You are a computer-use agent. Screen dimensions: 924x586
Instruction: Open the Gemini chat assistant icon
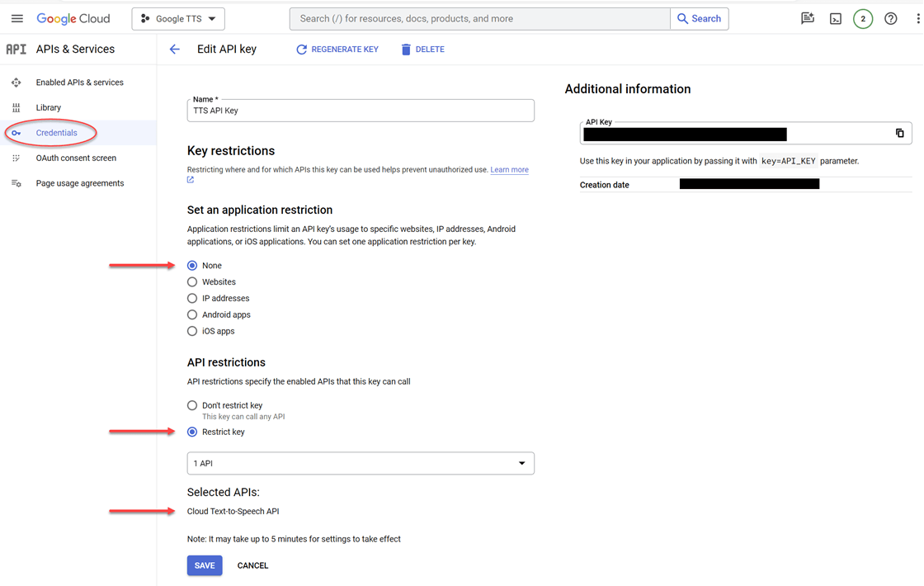[x=808, y=18]
